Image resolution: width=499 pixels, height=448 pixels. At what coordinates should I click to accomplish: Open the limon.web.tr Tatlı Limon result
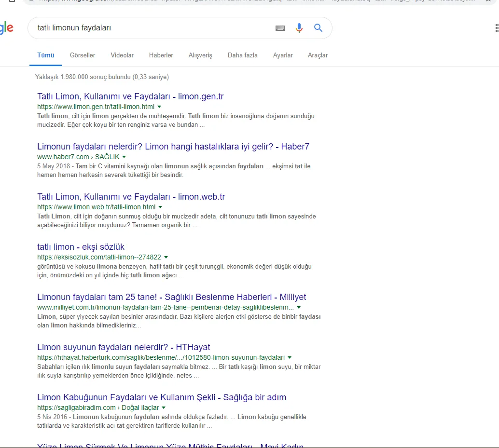(x=131, y=197)
